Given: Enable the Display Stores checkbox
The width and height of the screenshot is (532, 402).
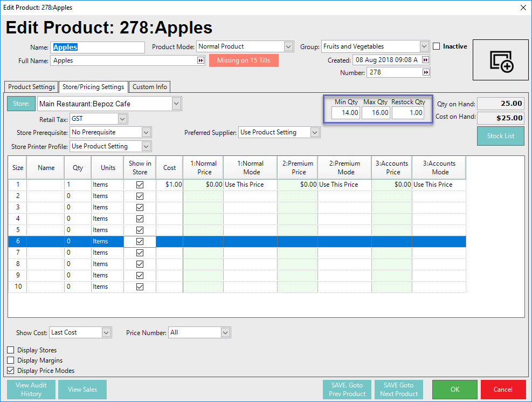Looking at the screenshot, I should pyautogui.click(x=11, y=350).
